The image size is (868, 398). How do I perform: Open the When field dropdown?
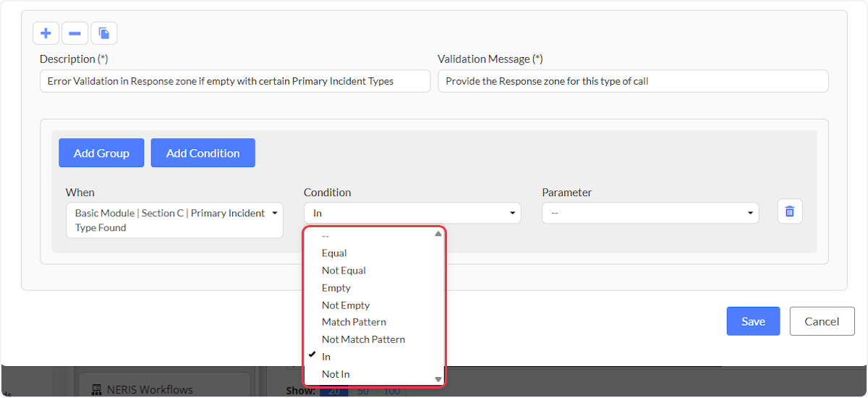pos(174,220)
